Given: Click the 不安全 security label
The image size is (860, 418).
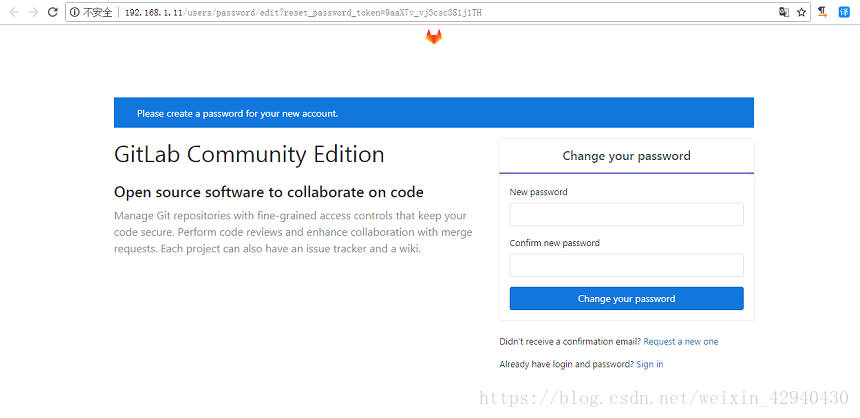Looking at the screenshot, I should point(98,12).
